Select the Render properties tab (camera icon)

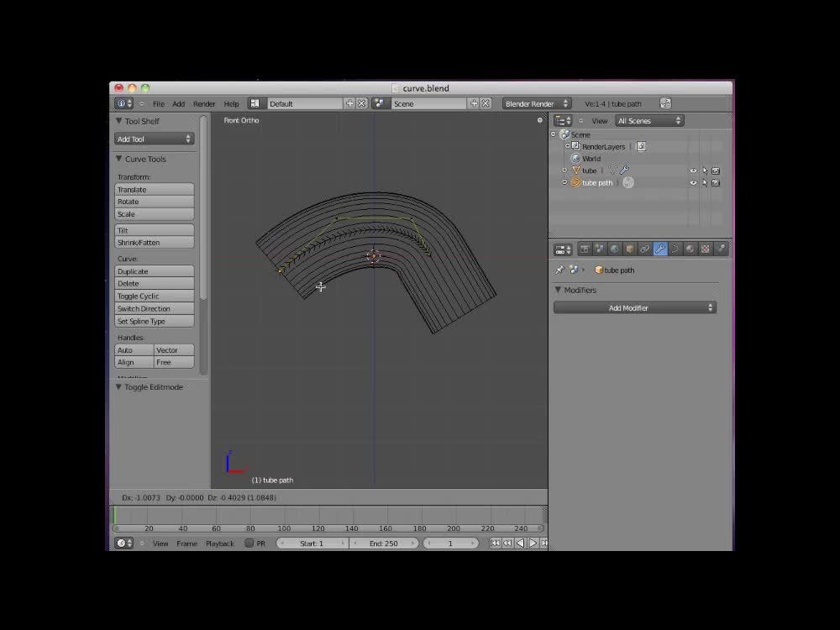[x=585, y=249]
